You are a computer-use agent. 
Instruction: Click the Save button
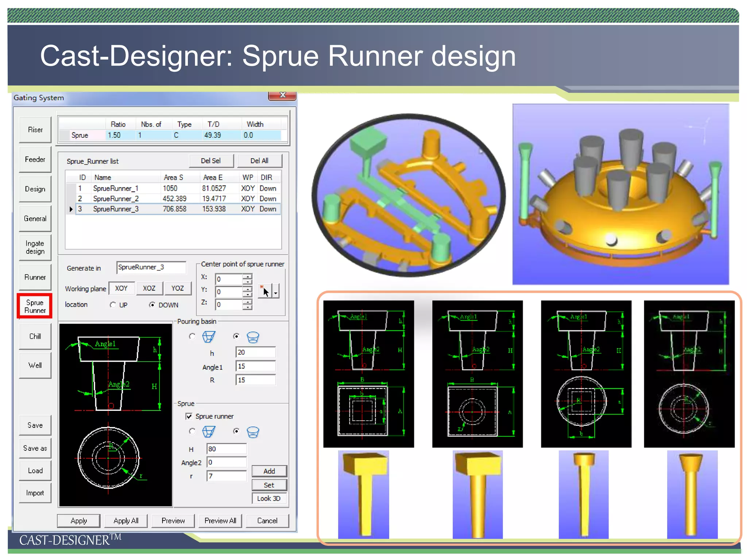[x=35, y=425]
